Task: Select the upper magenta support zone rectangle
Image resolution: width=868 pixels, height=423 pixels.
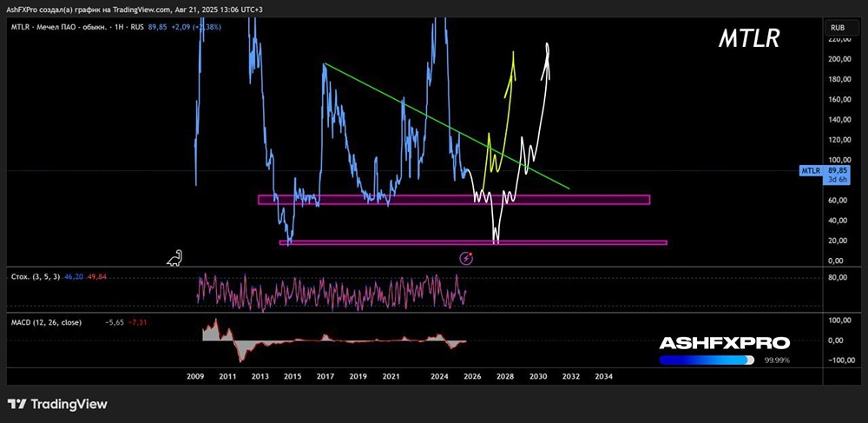Action: [454, 199]
